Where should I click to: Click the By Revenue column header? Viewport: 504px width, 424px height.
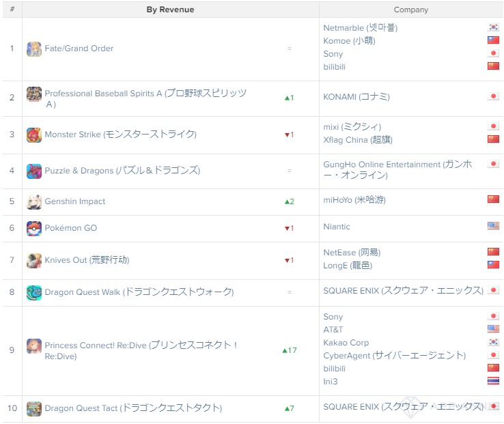tap(170, 10)
